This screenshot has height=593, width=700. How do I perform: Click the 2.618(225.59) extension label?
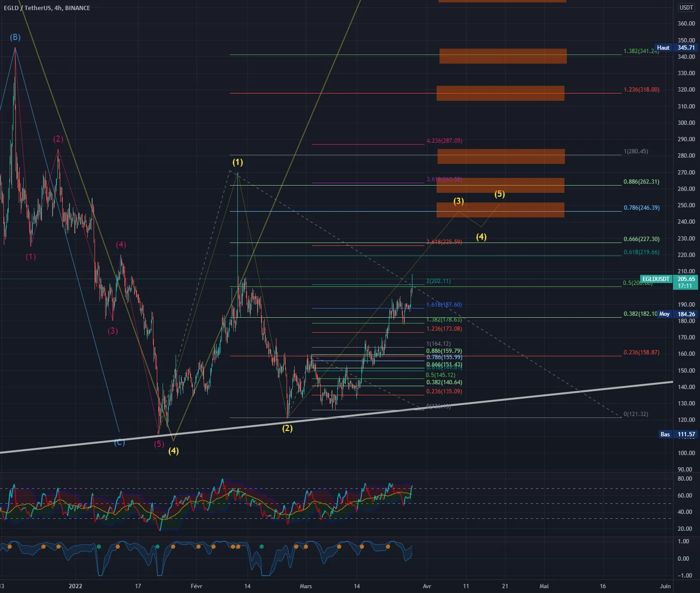pos(444,242)
